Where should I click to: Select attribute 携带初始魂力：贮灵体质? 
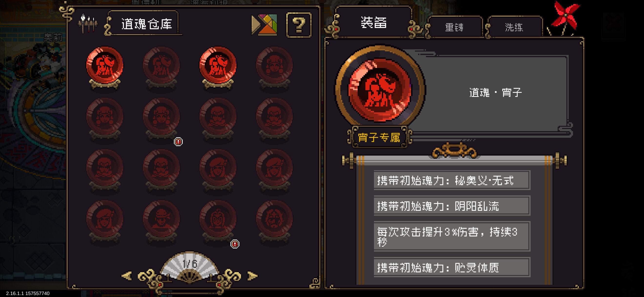click(x=452, y=267)
